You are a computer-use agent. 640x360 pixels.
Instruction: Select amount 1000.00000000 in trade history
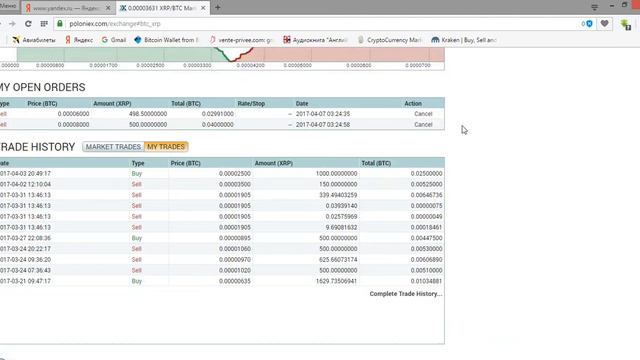click(x=336, y=173)
